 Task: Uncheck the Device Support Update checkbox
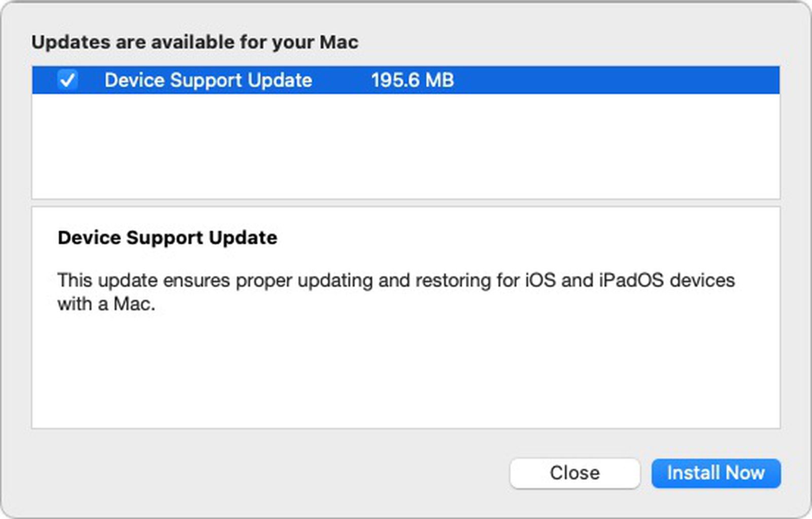[x=67, y=80]
